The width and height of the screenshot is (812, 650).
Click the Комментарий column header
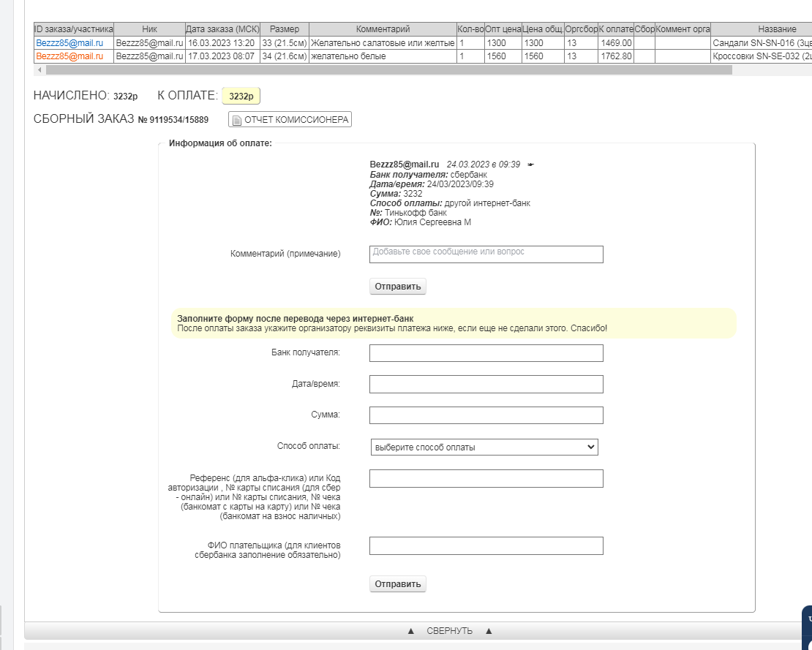pyautogui.click(x=383, y=29)
